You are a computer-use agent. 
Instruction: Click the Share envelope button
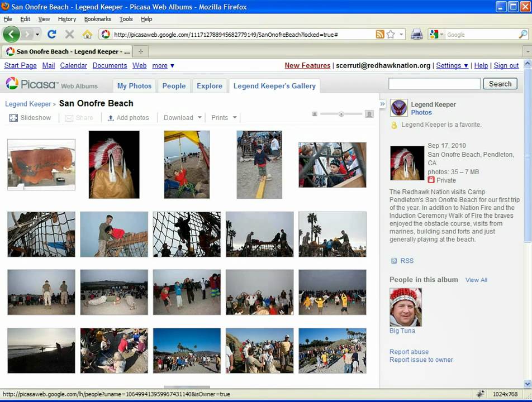click(79, 118)
